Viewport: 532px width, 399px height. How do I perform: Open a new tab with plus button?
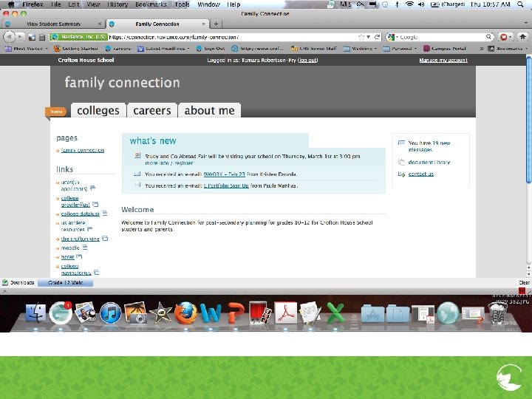[216, 24]
